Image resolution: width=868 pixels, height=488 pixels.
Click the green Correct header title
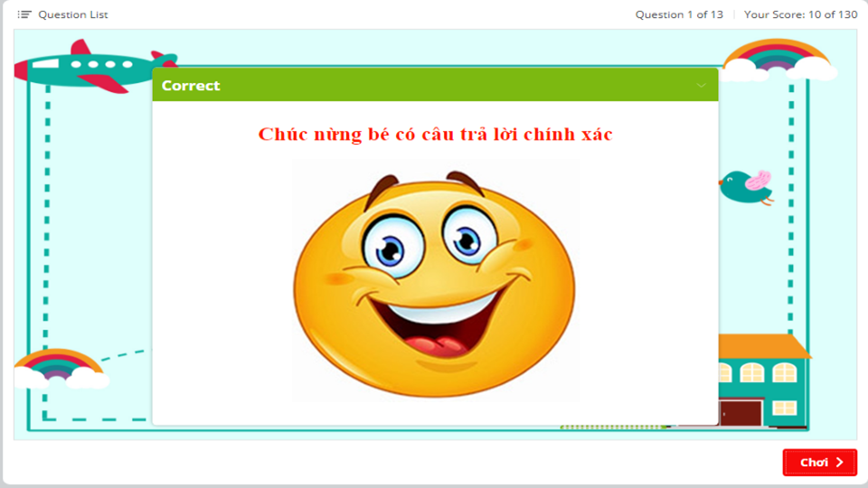click(191, 86)
